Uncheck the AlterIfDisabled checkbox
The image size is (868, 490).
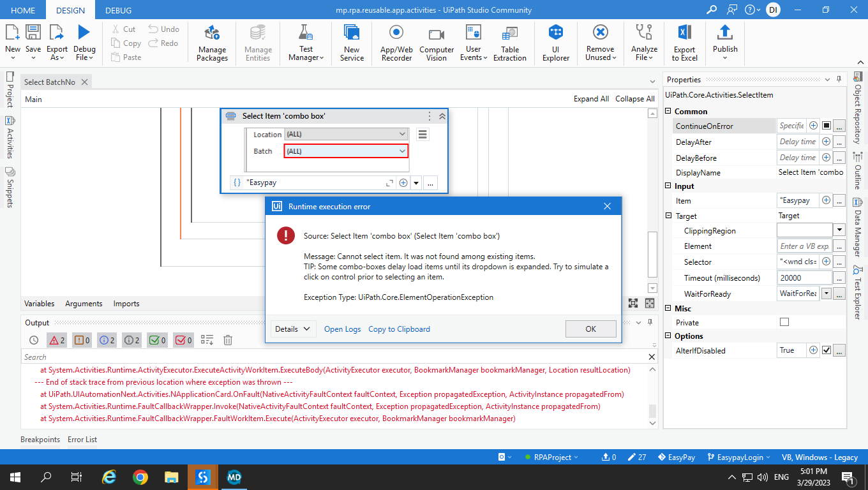click(827, 350)
